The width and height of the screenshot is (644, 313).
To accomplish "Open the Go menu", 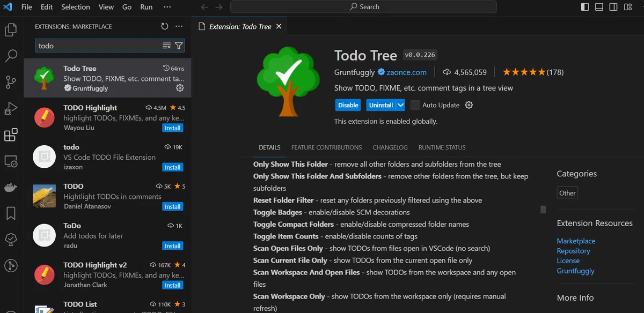I will coord(127,7).
